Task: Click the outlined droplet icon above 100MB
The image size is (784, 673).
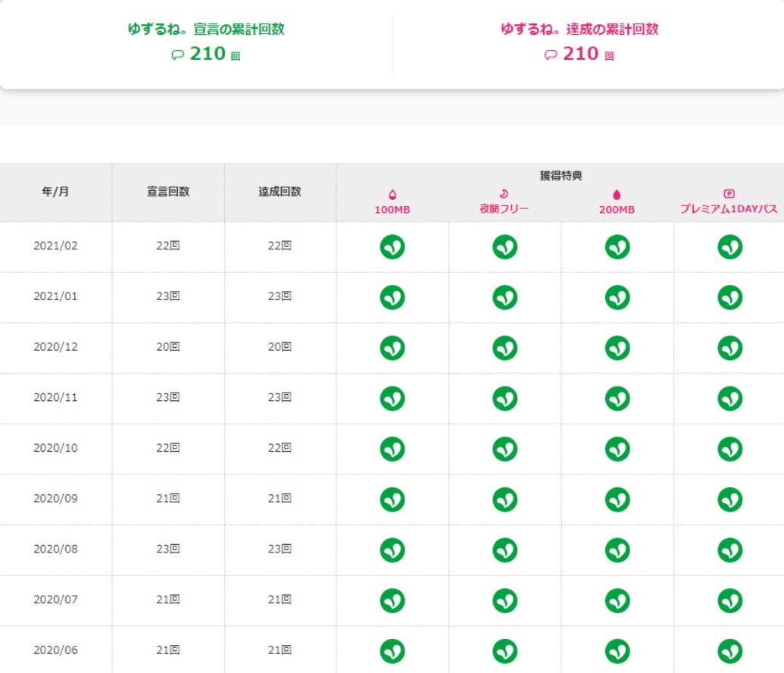Action: [x=392, y=195]
